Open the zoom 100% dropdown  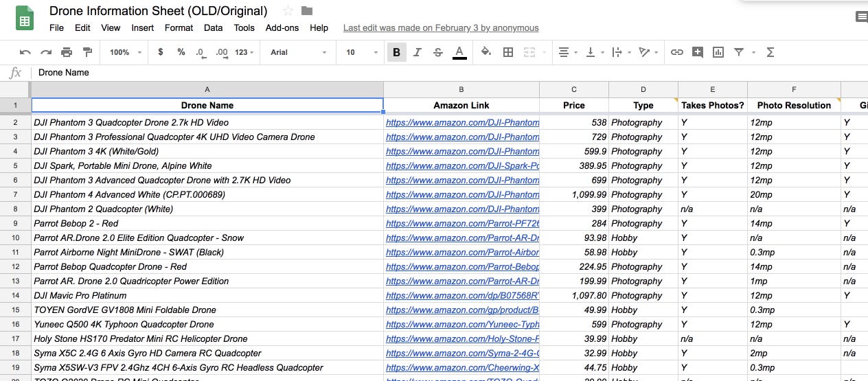coord(125,52)
